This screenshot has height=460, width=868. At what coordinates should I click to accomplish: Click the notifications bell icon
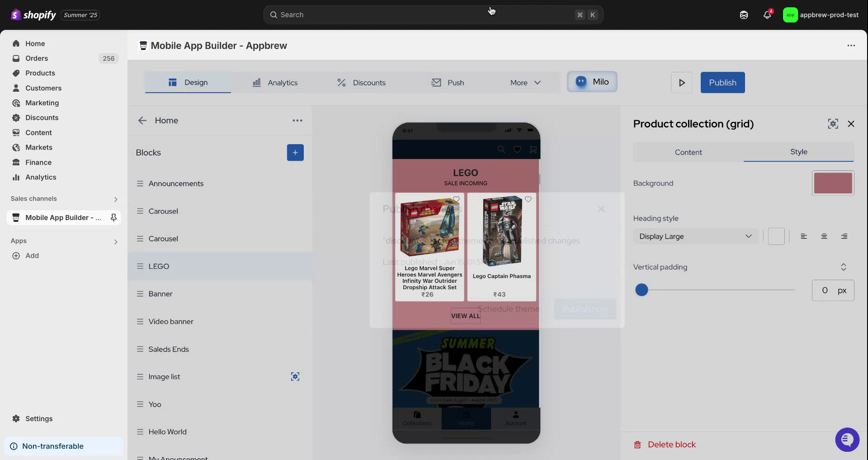[767, 15]
